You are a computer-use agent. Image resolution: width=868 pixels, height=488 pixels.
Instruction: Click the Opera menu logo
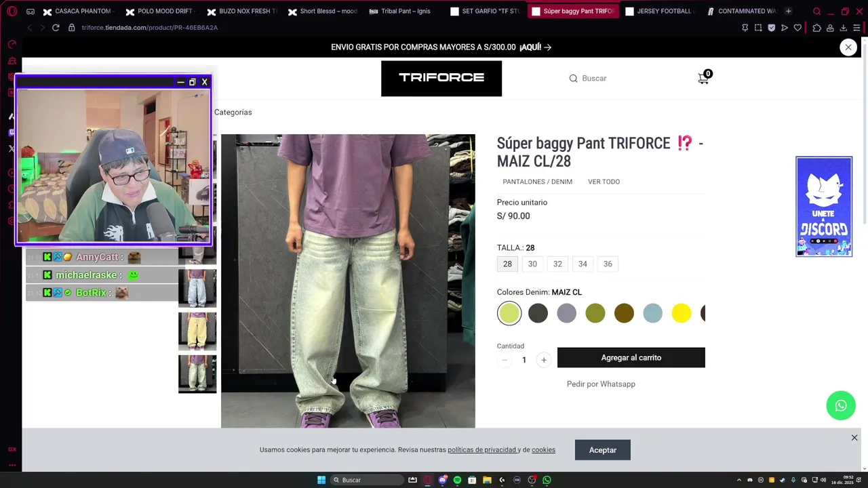(x=12, y=11)
